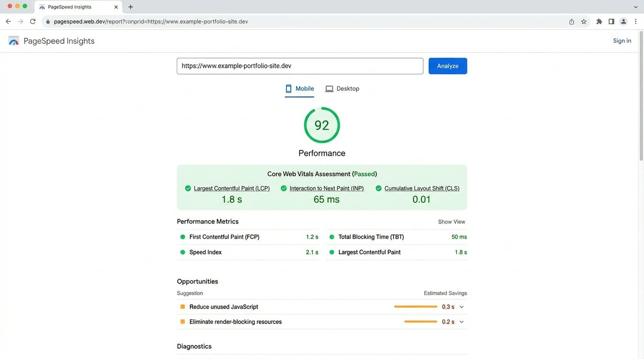Switch to the Desktop tab
This screenshot has width=644, height=359.
[343, 89]
